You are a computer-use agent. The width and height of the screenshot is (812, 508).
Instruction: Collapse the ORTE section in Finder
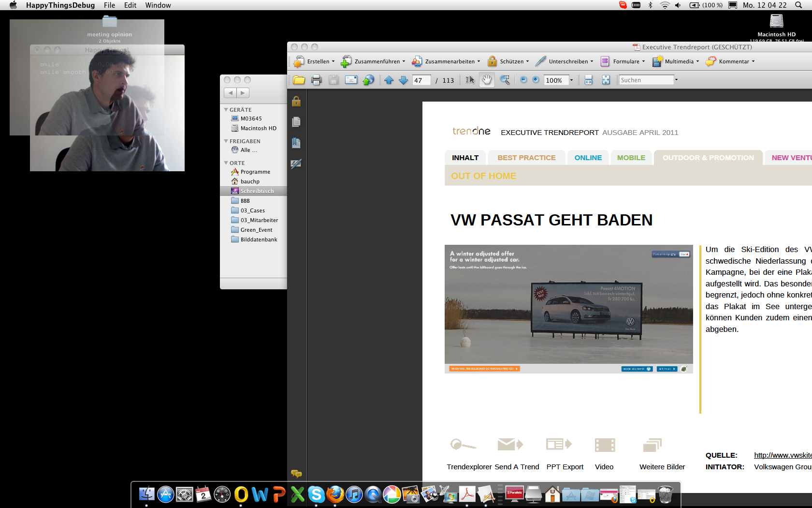[226, 163]
